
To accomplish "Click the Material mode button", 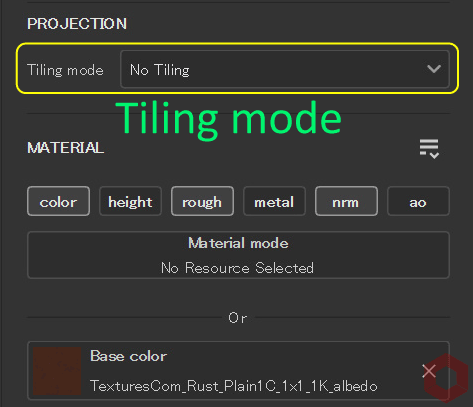I will [238, 255].
